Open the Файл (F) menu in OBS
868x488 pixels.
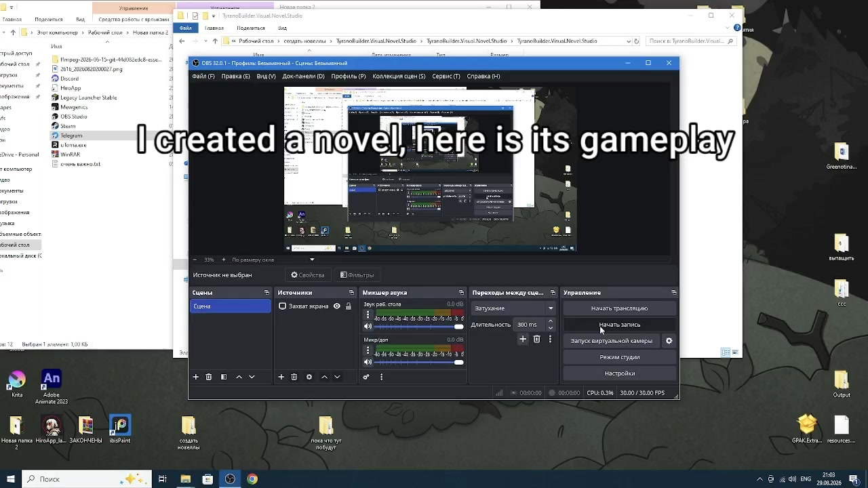[203, 77]
